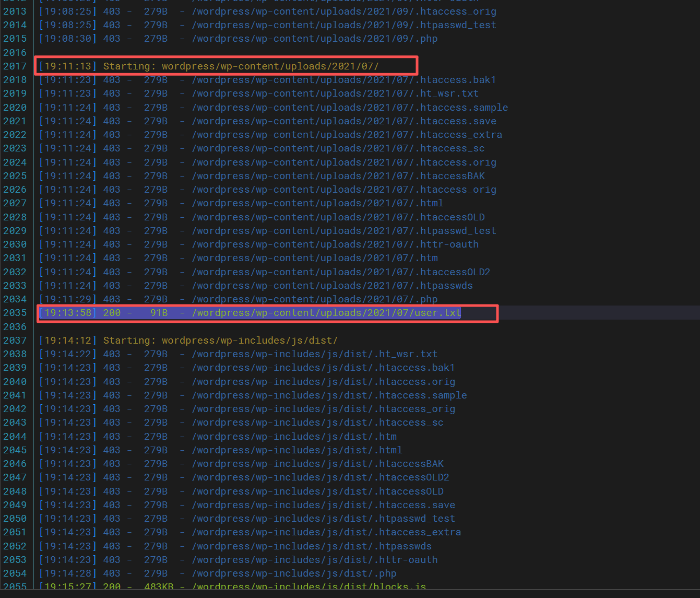Click the 19:14:12 timestamp
The width and height of the screenshot is (700, 598).
coord(68,341)
